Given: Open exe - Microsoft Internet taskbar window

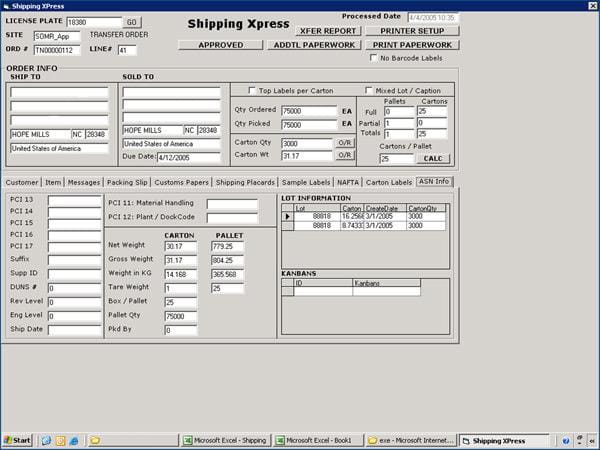Looking at the screenshot, I should click(x=411, y=440).
